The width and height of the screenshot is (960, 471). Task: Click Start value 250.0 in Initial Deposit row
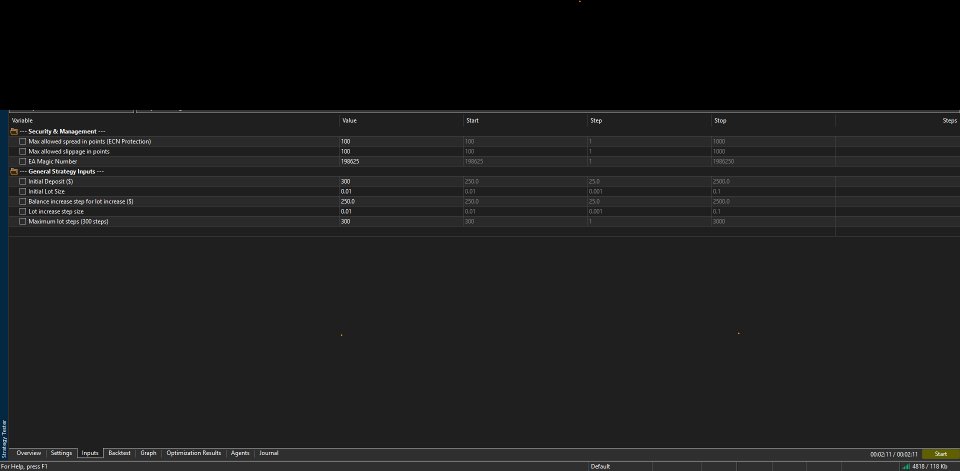(x=525, y=181)
